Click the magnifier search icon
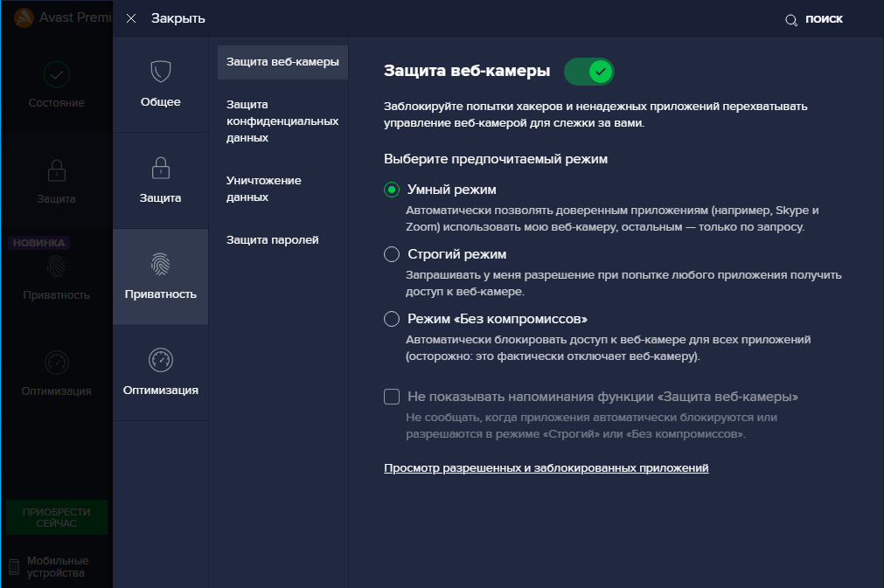Image resolution: width=884 pixels, height=588 pixels. pyautogui.click(x=791, y=19)
